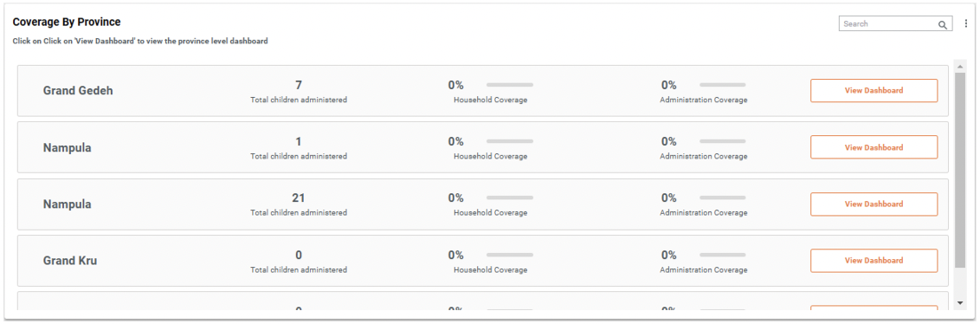Click Grand Gedeh Household Coverage progress bar
980x324 pixels.
[x=510, y=84]
